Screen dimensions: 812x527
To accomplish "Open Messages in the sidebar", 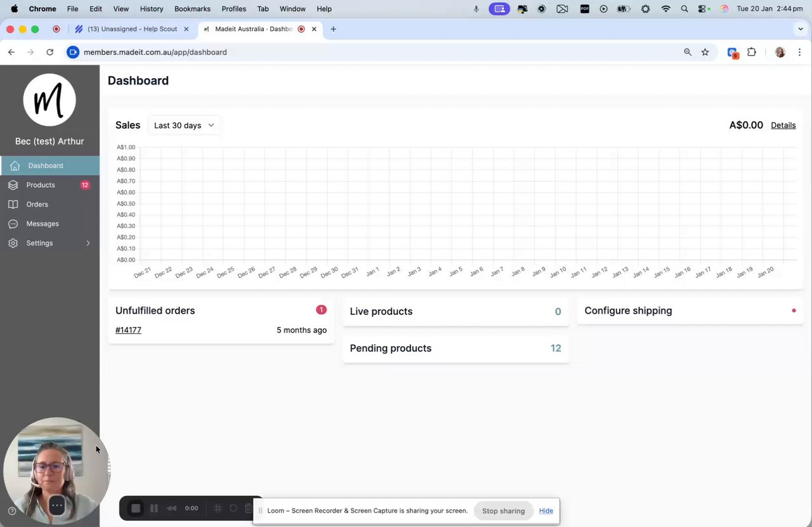I will [49, 223].
